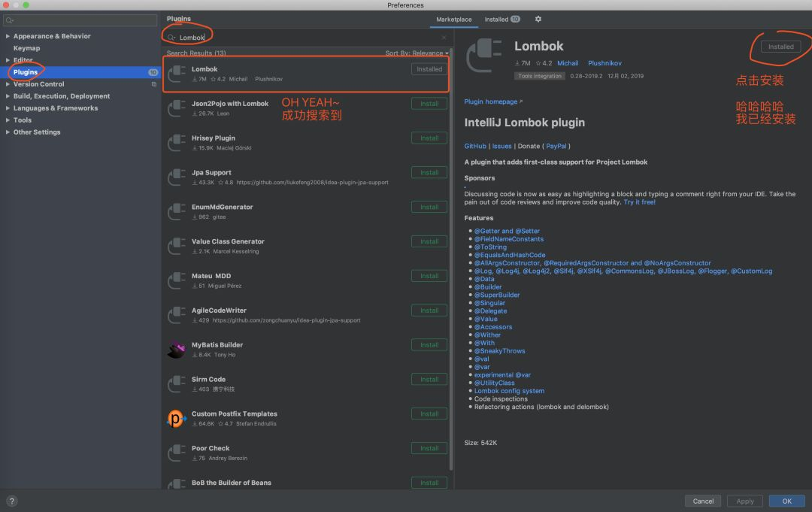This screenshot has height=512, width=812.
Task: Click the Lombok plugin icon in results
Action: pyautogui.click(x=177, y=74)
